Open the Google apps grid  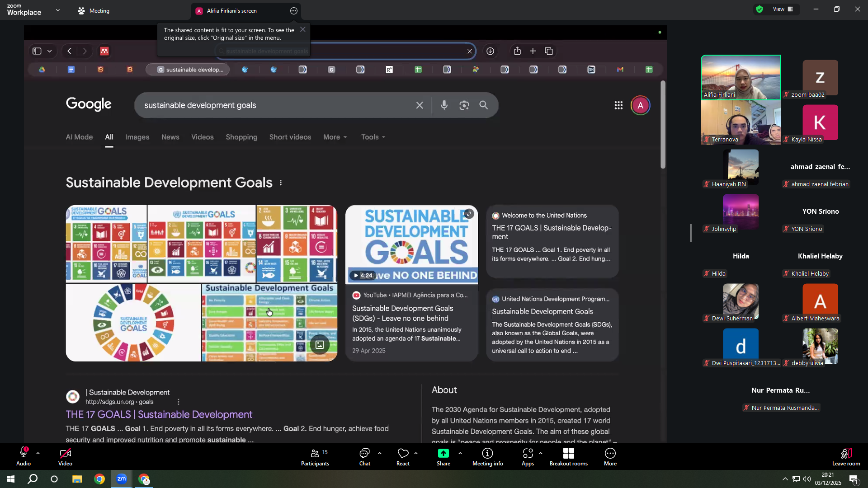pyautogui.click(x=618, y=105)
